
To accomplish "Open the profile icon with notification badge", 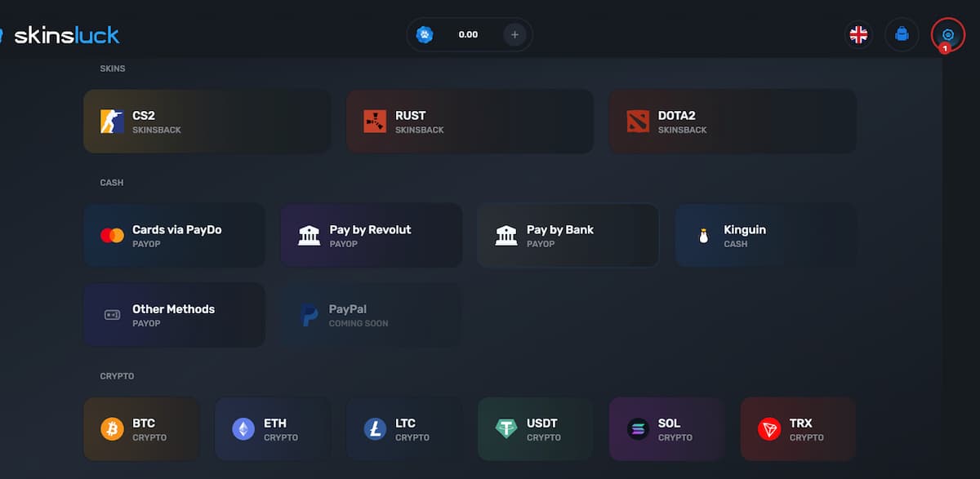I will click(x=948, y=35).
